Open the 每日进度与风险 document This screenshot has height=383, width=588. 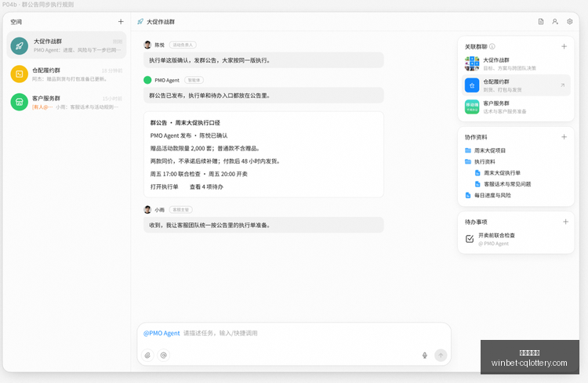pos(488,195)
